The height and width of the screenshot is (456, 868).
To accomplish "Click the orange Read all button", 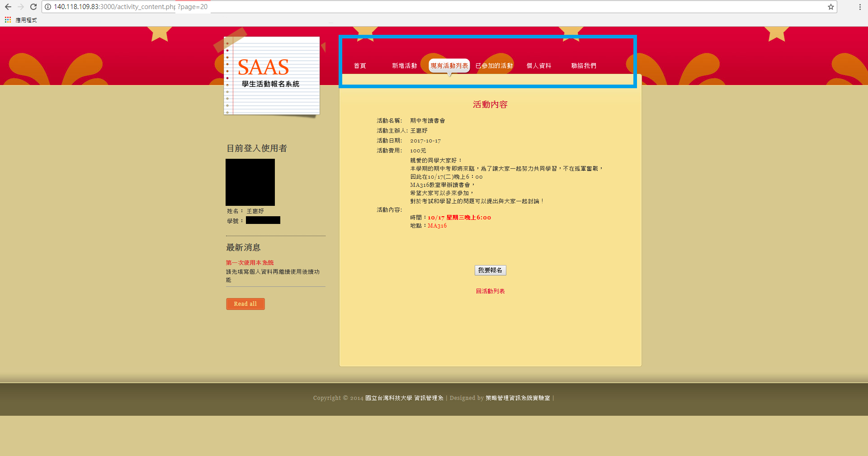I will coord(245,304).
